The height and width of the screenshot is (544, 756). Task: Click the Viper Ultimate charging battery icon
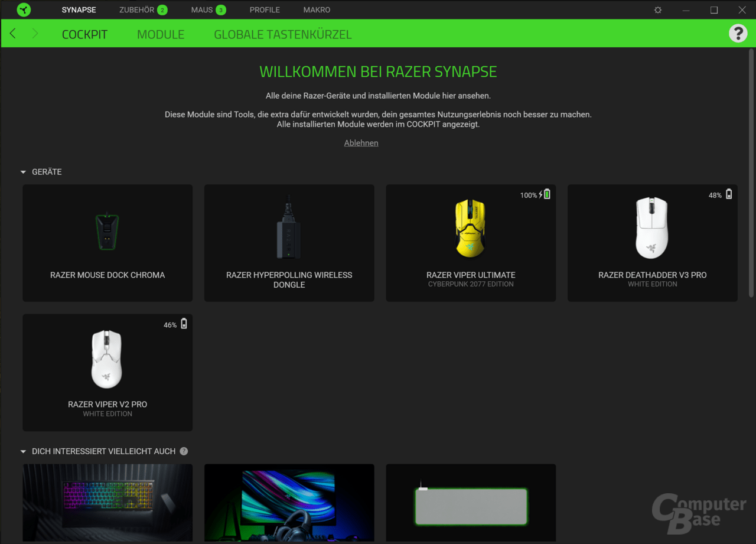pyautogui.click(x=546, y=194)
